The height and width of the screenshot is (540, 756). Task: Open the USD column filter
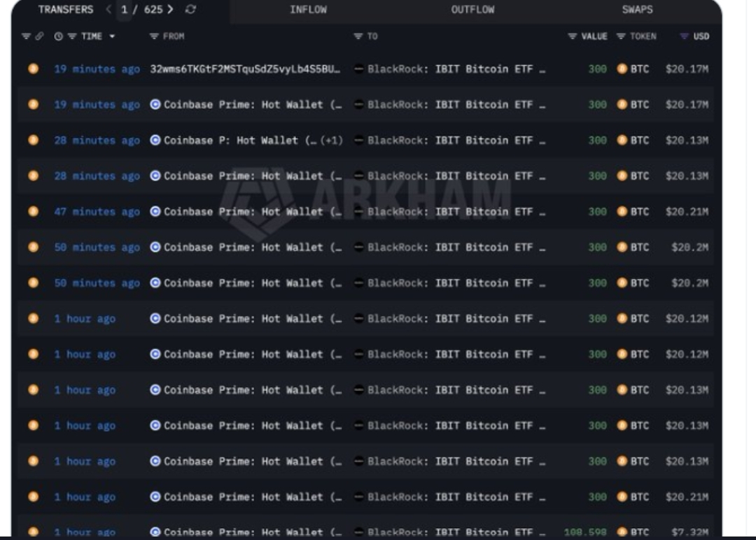pyautogui.click(x=684, y=36)
